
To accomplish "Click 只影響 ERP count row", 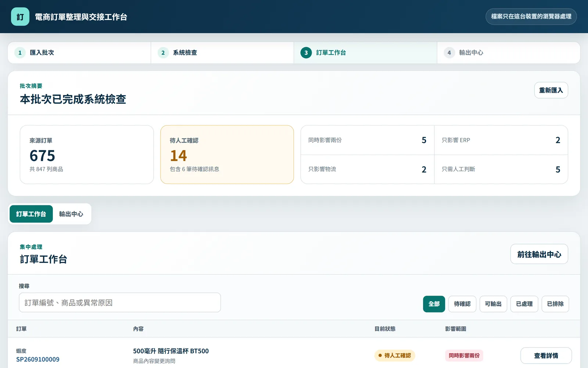I will pyautogui.click(x=501, y=140).
